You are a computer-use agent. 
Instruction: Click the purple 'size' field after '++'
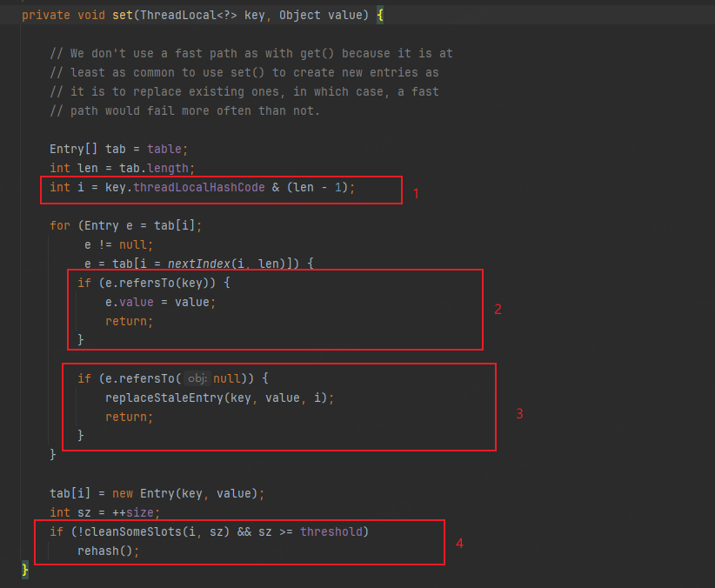[139, 512]
